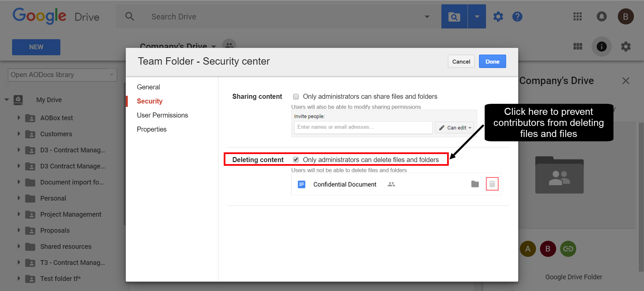Switch to grid view in toolbar
The image size is (644, 291).
click(x=578, y=47)
